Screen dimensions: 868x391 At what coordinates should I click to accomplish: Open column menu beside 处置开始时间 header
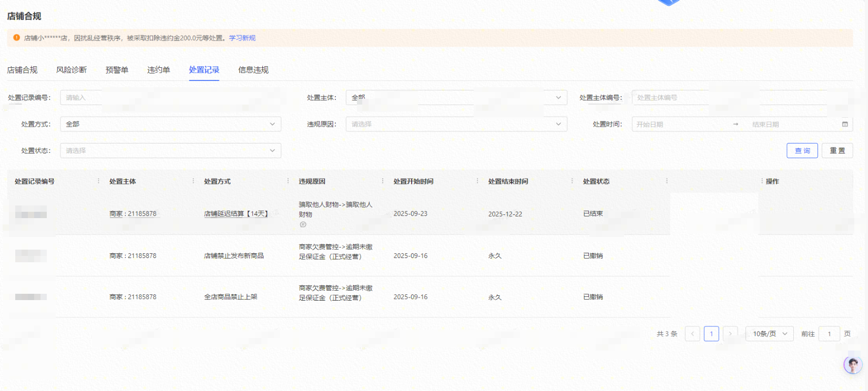tap(477, 181)
